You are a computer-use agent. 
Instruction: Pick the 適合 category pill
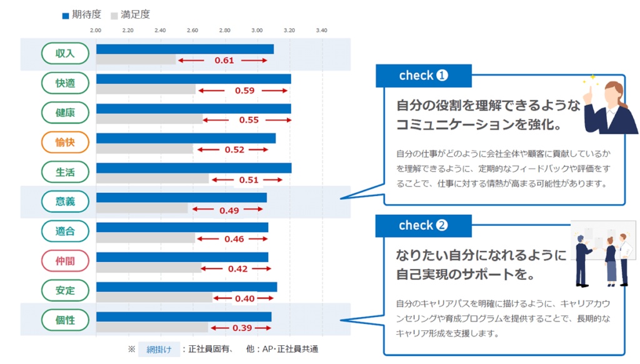click(x=65, y=232)
